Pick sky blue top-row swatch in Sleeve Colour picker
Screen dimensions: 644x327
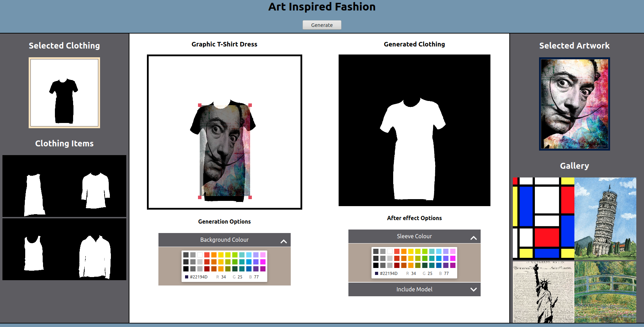point(439,251)
